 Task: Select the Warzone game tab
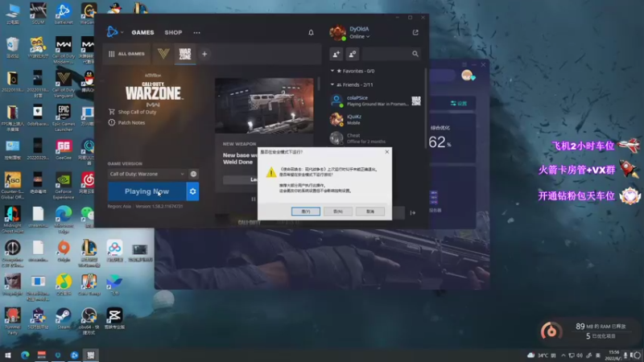(x=185, y=54)
